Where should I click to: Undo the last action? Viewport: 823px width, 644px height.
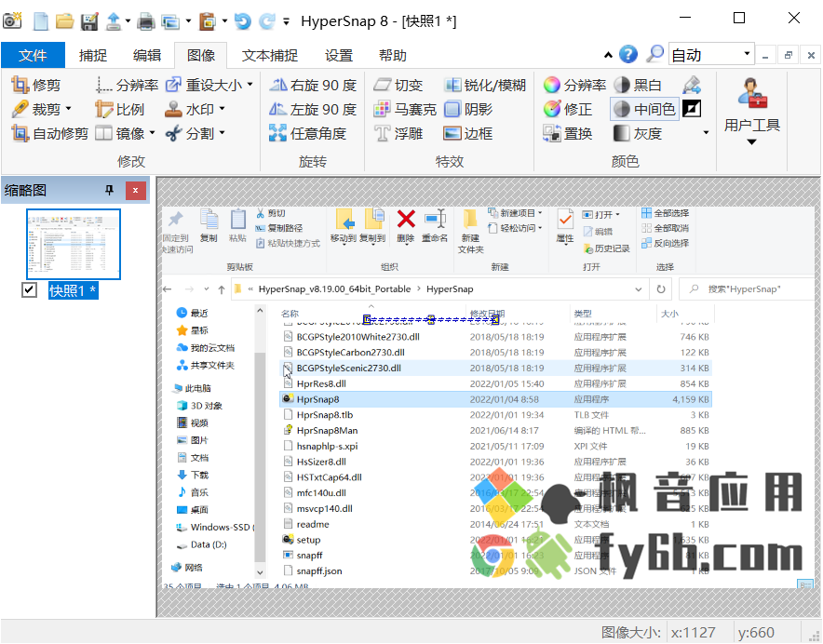[x=242, y=21]
